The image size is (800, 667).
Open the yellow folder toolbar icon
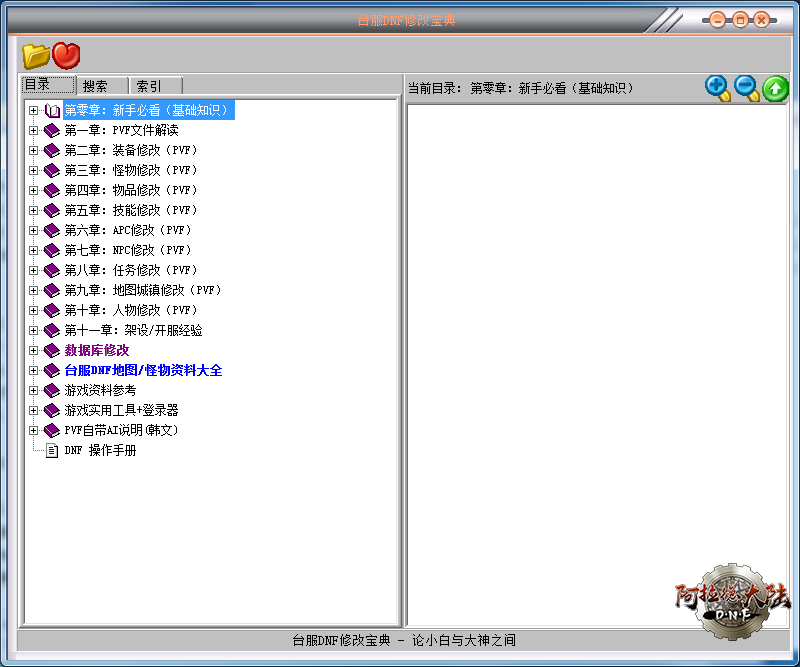pyautogui.click(x=36, y=56)
